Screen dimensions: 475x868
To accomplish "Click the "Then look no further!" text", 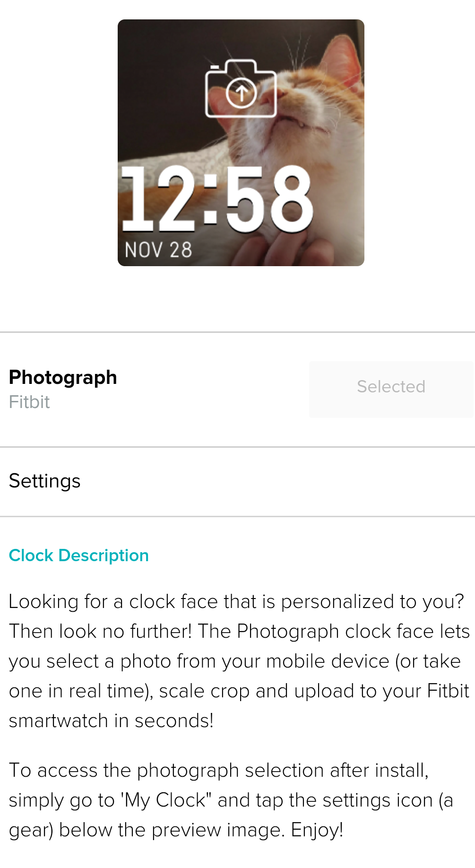I will click(100, 632).
